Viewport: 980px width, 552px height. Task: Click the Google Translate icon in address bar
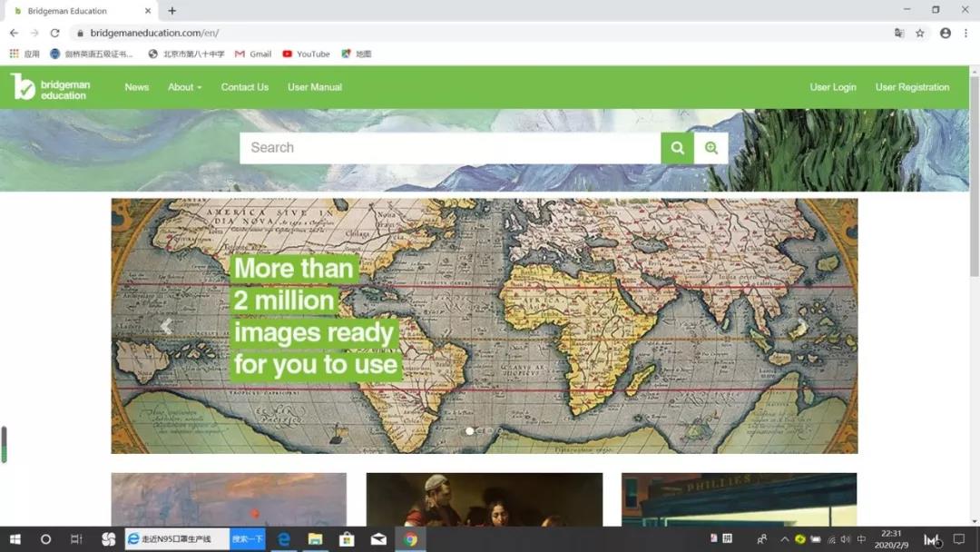click(x=899, y=33)
